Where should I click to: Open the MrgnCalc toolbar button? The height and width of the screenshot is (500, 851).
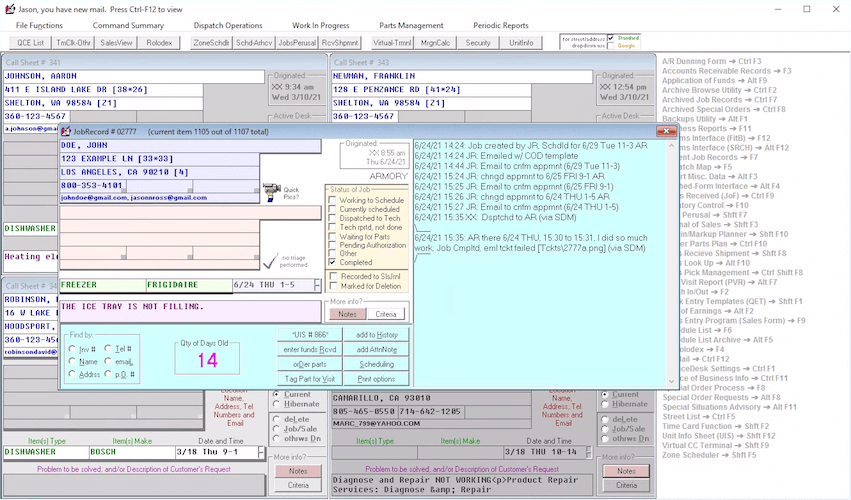[435, 43]
